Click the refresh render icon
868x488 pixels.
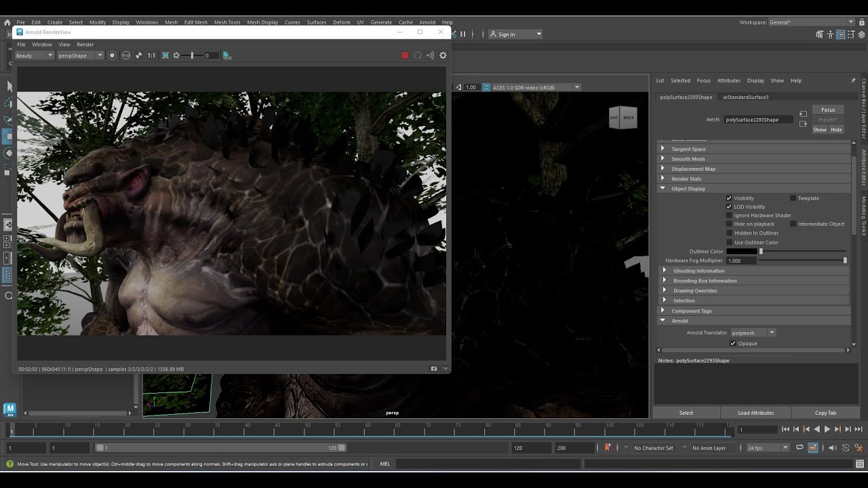coord(418,56)
